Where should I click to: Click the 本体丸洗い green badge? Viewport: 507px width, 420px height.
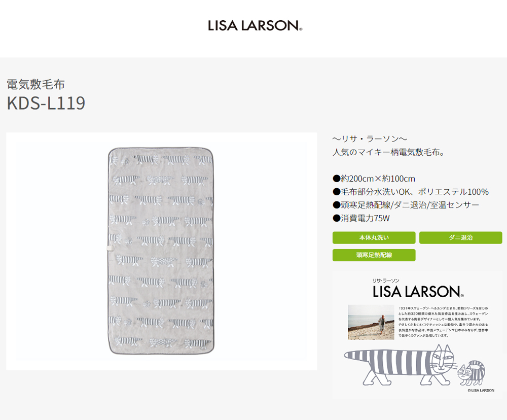[374, 237]
